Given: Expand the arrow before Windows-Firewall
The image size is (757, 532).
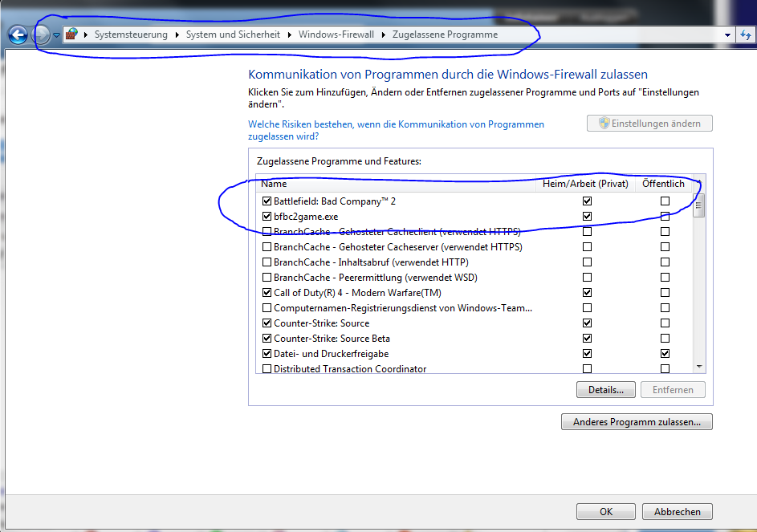Looking at the screenshot, I should 289,35.
